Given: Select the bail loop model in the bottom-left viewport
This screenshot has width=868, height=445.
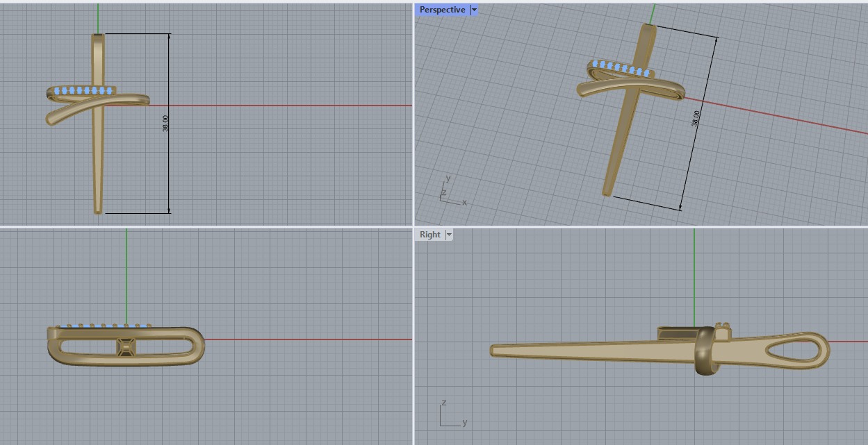Looking at the screenshot, I should [x=126, y=345].
